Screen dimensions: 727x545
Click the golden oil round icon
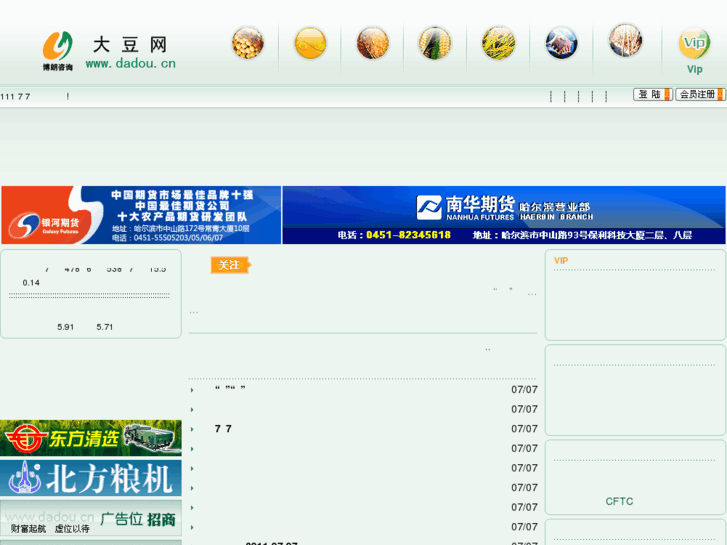point(310,43)
